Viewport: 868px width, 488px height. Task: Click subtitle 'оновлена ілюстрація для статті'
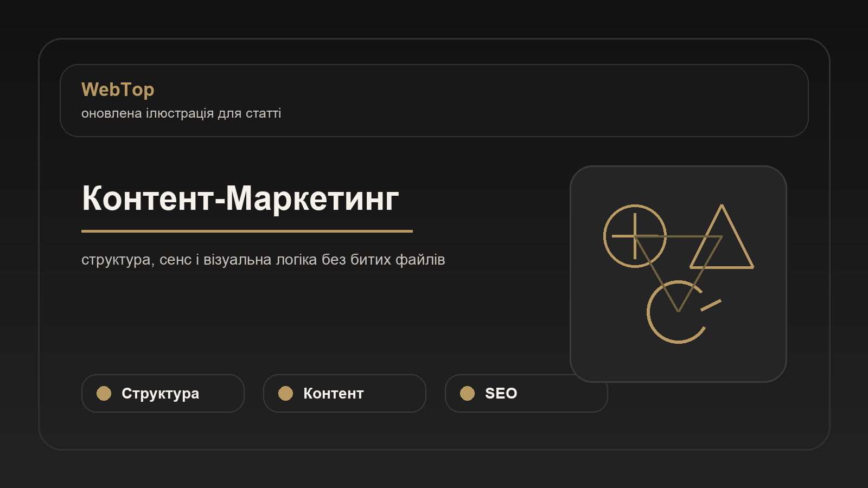tap(181, 113)
